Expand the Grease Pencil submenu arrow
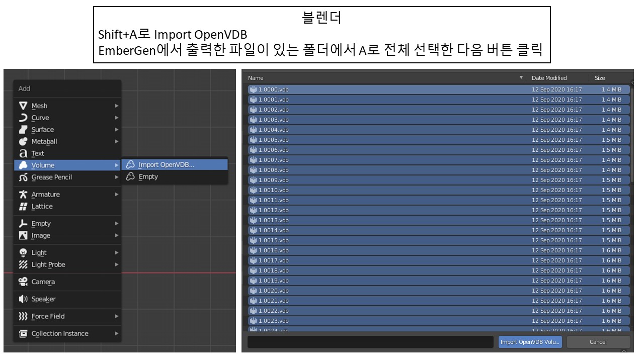The image size is (644, 362). tap(116, 177)
